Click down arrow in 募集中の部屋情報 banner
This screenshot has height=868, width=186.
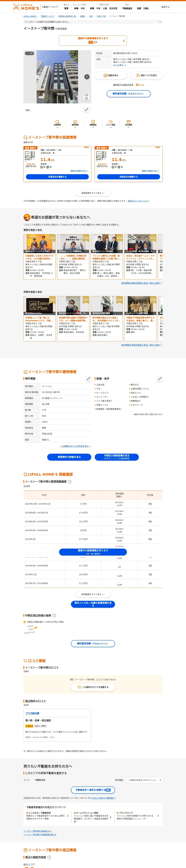(x=124, y=41)
